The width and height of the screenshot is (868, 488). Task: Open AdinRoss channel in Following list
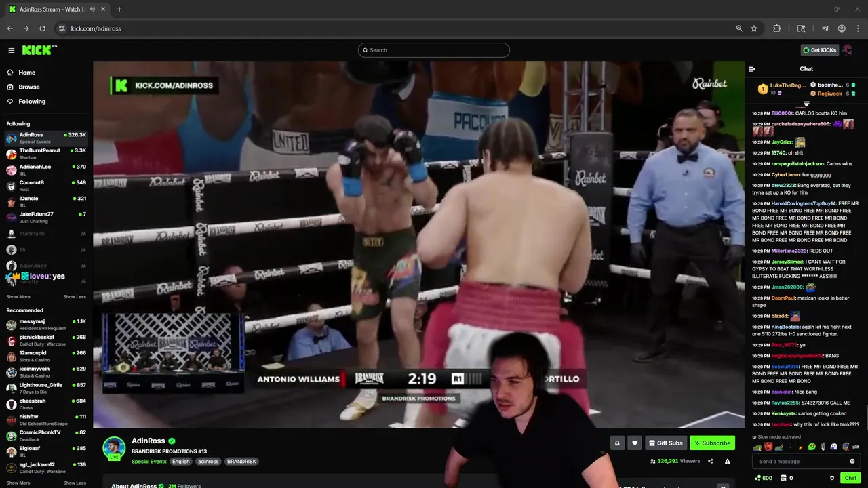(46, 138)
